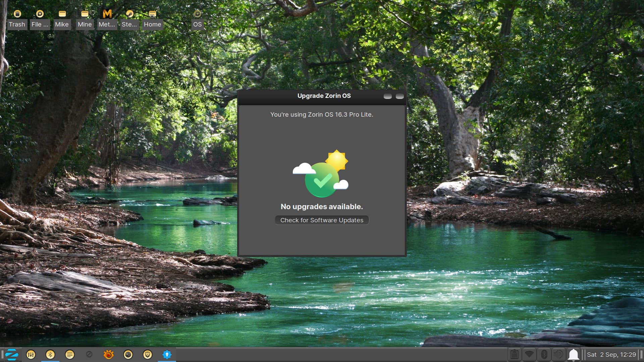644x362 pixels.
Task: Open the text editor taskbar launcher
Action: point(70,355)
